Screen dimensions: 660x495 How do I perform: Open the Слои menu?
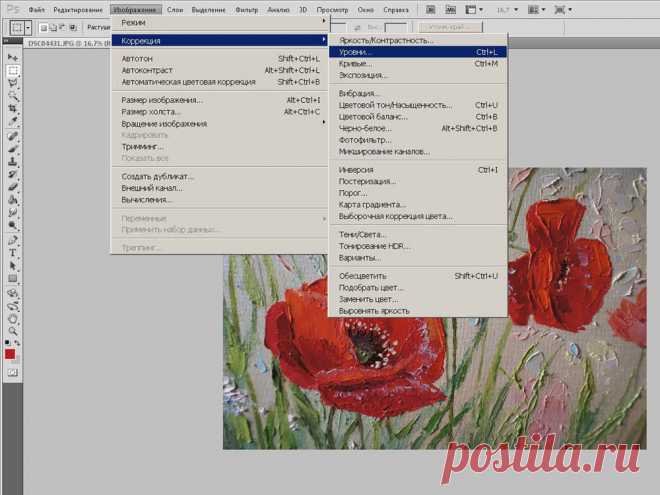tap(175, 9)
